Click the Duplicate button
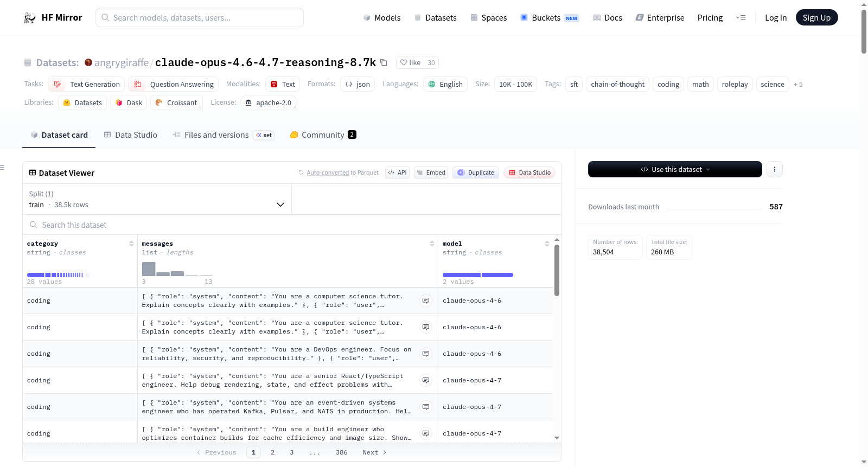This screenshot has height=467, width=868. tap(476, 172)
